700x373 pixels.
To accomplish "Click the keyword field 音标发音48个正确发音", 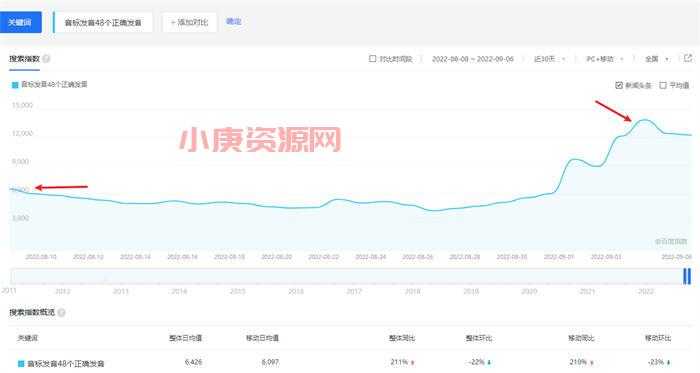I will (x=103, y=22).
